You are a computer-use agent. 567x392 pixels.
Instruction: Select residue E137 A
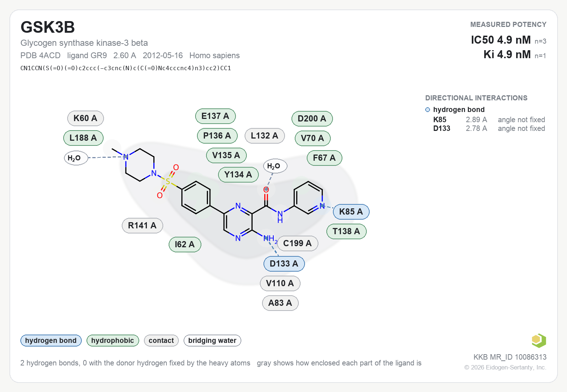tap(216, 116)
